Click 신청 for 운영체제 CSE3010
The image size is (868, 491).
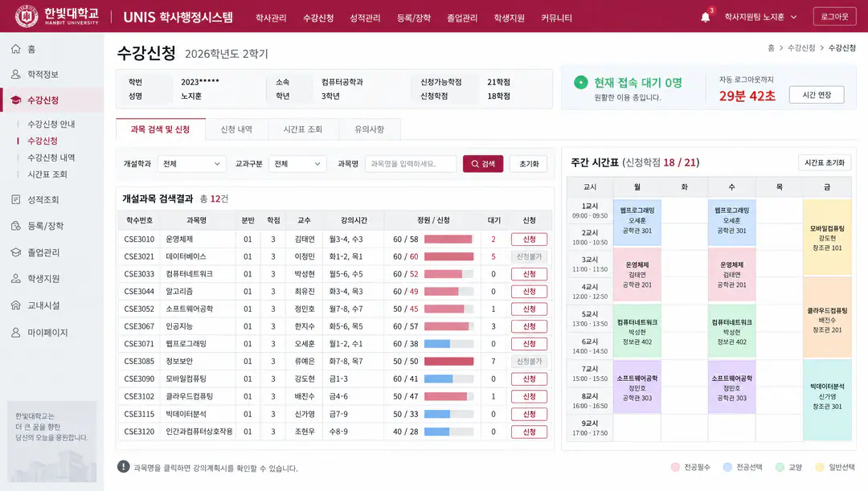tap(529, 239)
